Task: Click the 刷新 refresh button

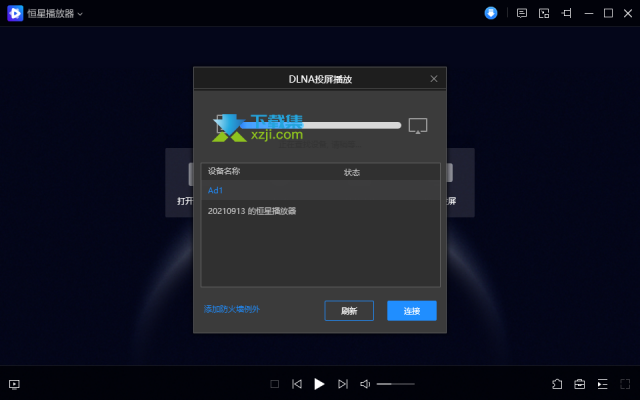Action: pos(349,311)
